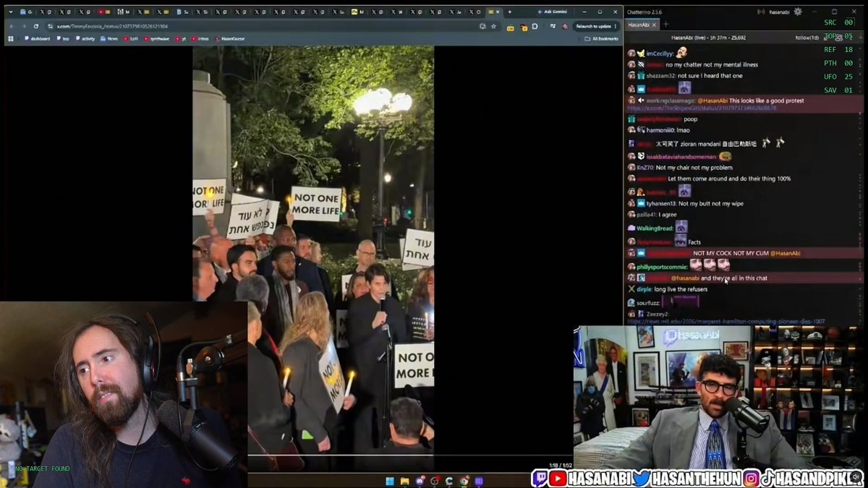The width and height of the screenshot is (868, 488).
Task: Click the follow(1d) chat mode label
Action: point(807,38)
